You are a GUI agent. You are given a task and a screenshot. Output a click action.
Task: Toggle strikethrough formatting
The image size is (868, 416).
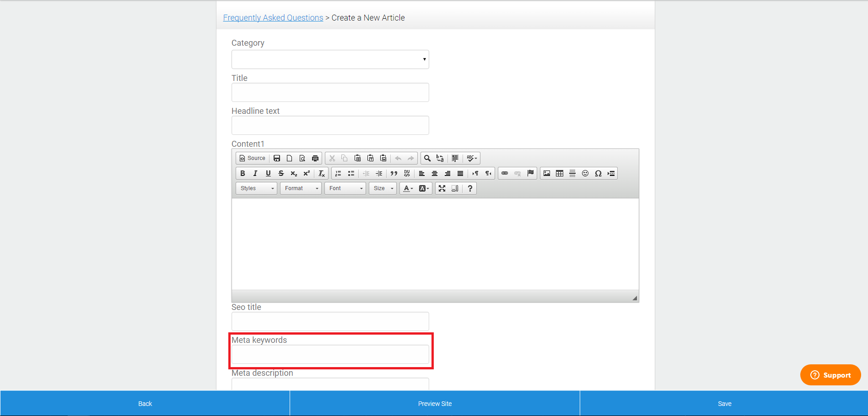click(281, 173)
